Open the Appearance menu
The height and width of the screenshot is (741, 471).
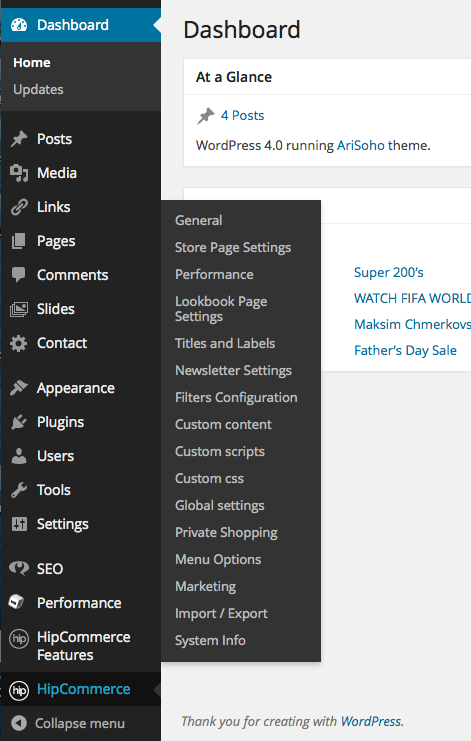click(80, 388)
